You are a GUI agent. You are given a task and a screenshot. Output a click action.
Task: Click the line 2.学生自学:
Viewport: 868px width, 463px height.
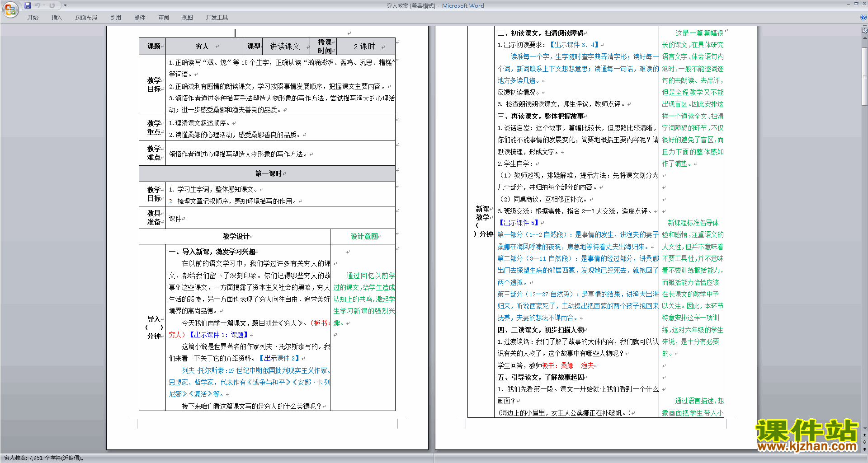coord(515,164)
